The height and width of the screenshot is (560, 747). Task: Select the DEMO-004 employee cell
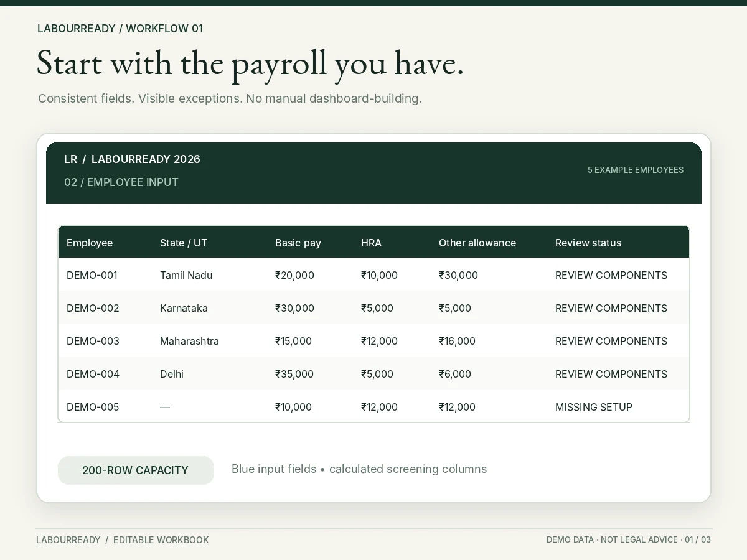coord(93,374)
